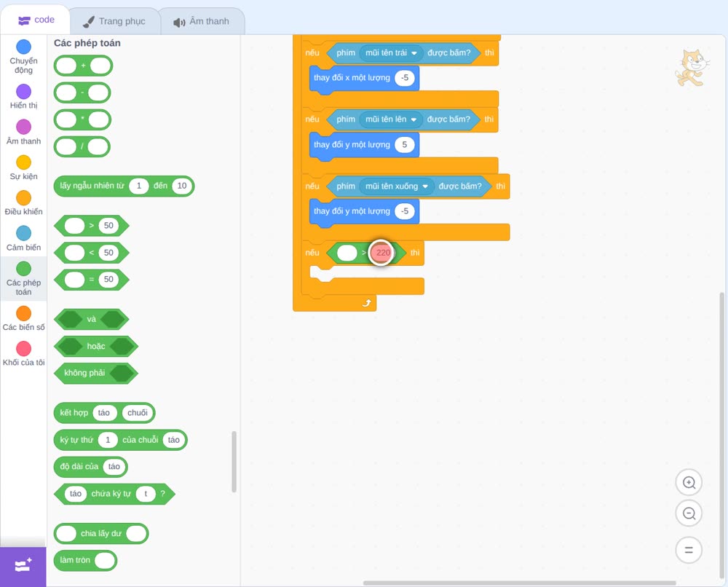Click the 50 field in the equals block
728x587 pixels.
pos(108,280)
